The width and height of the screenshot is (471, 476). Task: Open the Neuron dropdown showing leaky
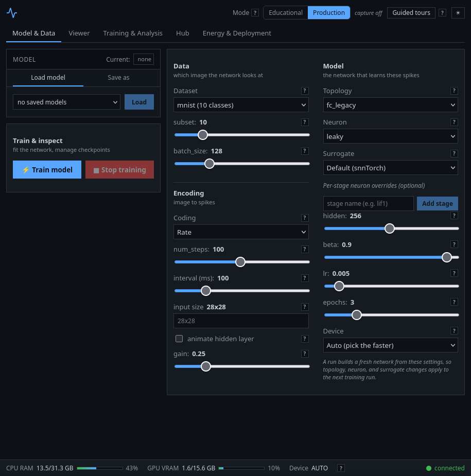pyautogui.click(x=391, y=136)
